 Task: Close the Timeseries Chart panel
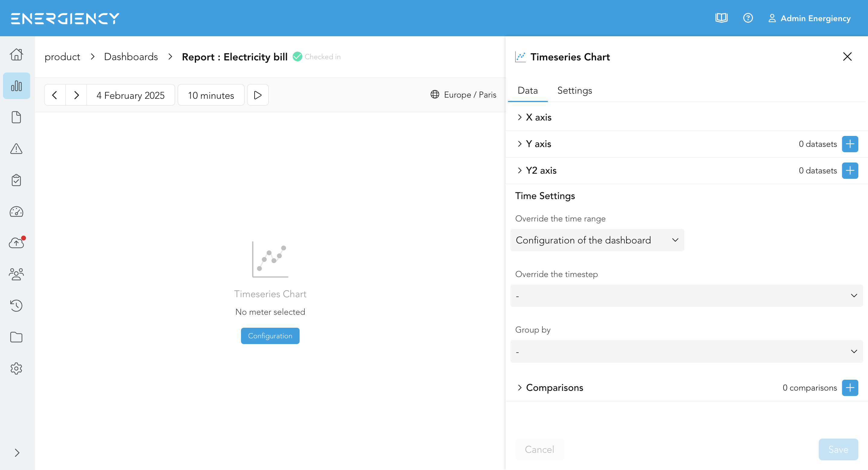(x=847, y=56)
